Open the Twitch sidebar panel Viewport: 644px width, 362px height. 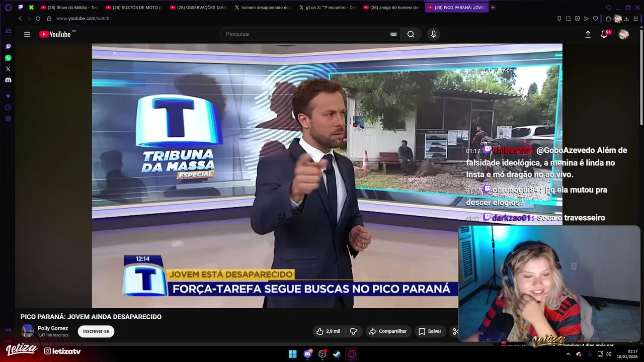click(8, 47)
